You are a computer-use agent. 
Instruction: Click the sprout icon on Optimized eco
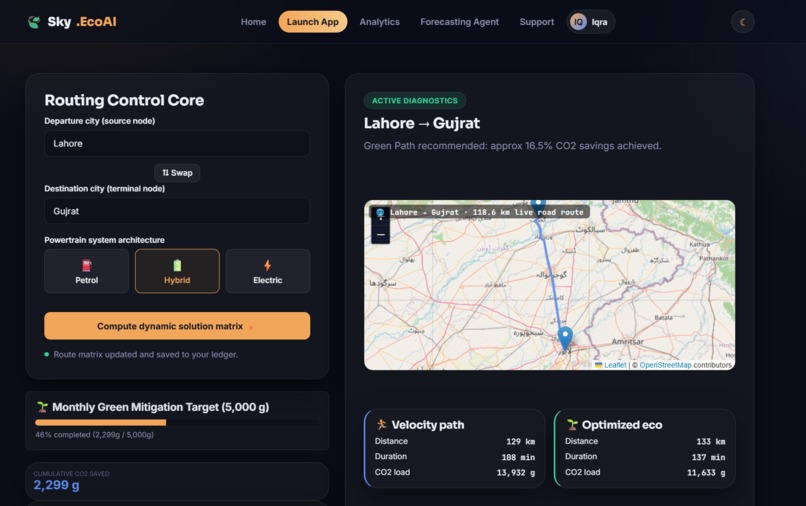click(x=572, y=424)
